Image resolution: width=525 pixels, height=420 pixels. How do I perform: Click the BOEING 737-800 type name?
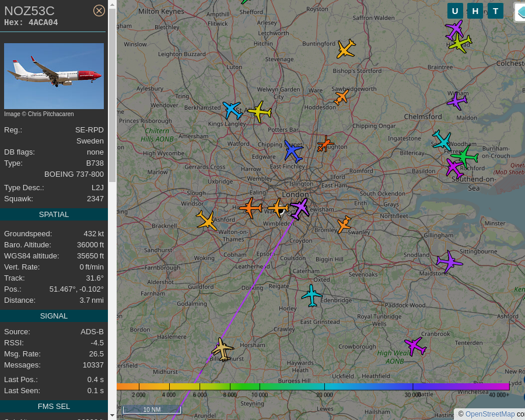(74, 174)
